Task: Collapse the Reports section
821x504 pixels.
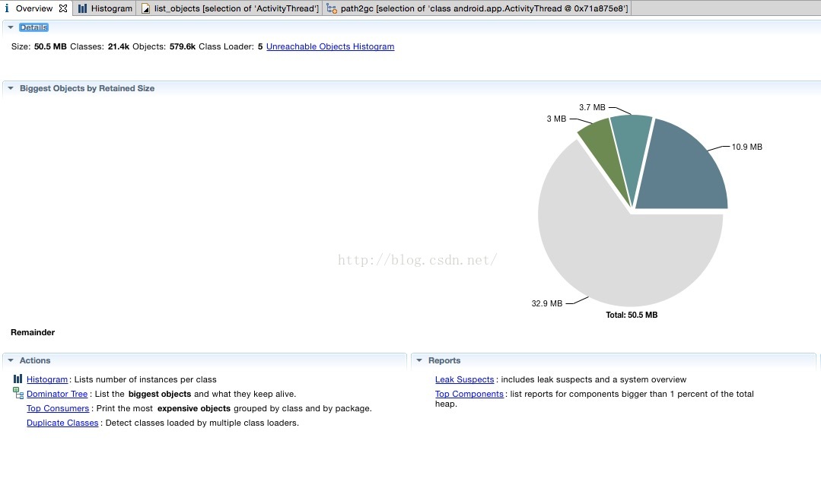Action: [419, 360]
